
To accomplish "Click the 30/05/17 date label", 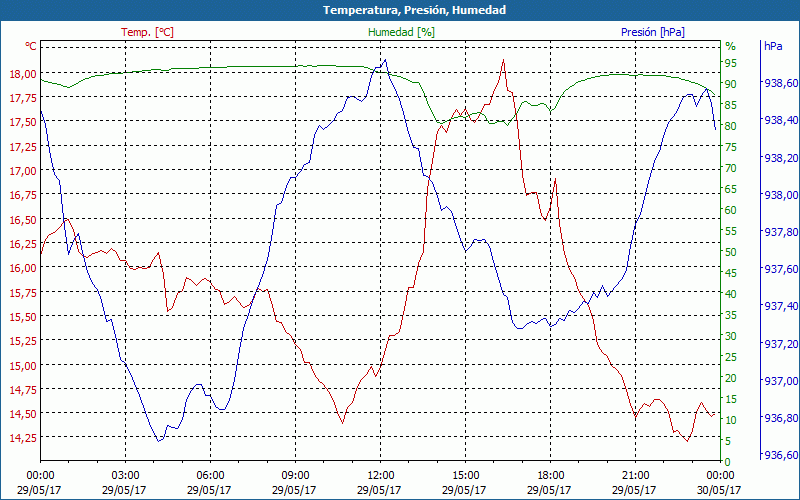I will (x=720, y=490).
